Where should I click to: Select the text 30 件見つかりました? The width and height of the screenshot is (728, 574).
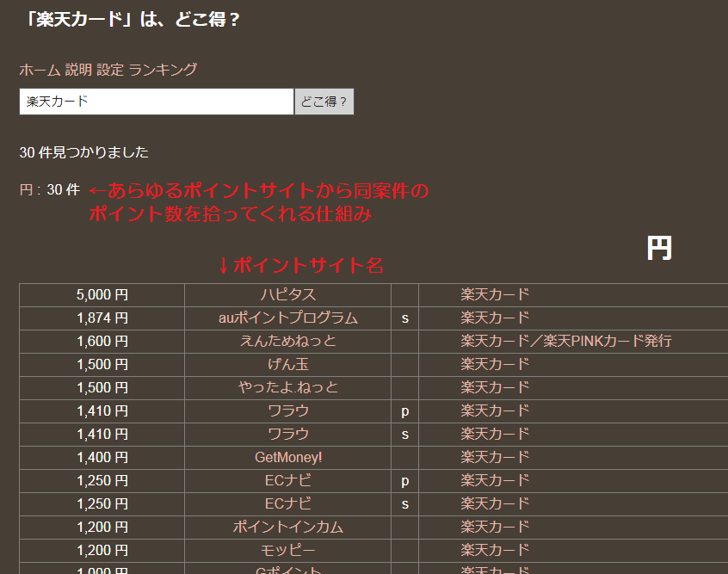coord(84,152)
